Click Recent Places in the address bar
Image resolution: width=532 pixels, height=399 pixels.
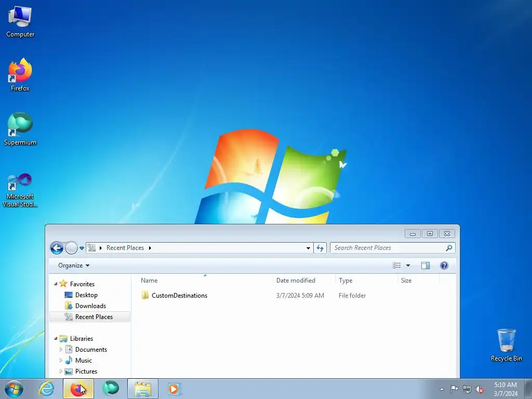tap(125, 248)
